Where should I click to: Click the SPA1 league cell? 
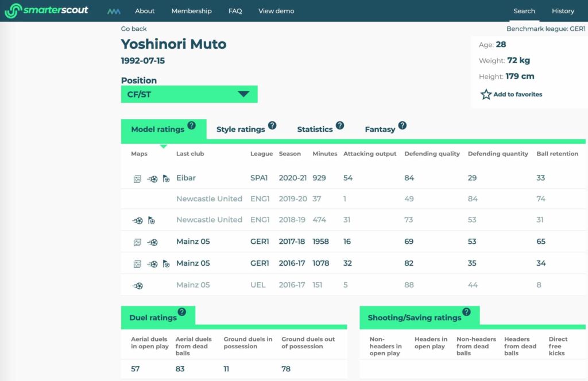point(259,178)
